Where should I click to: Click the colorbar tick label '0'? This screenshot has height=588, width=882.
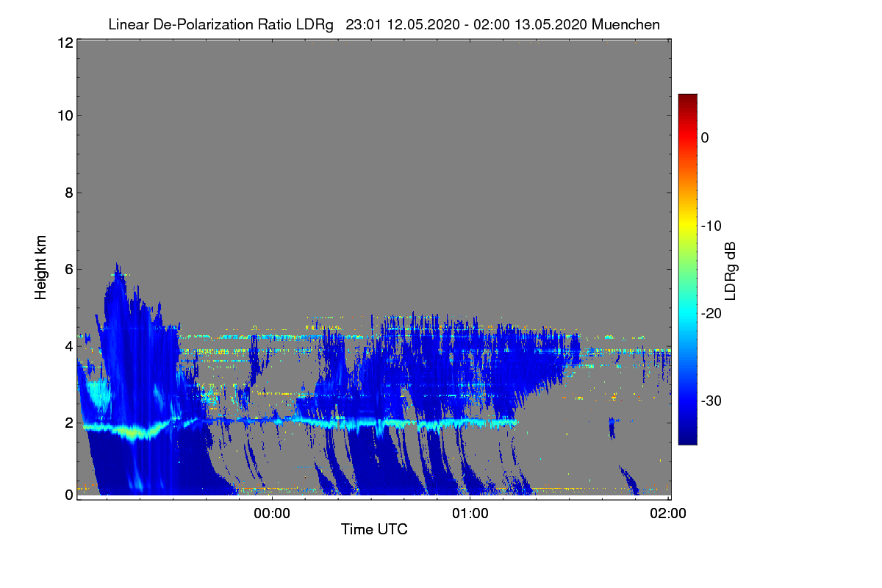[x=705, y=137]
